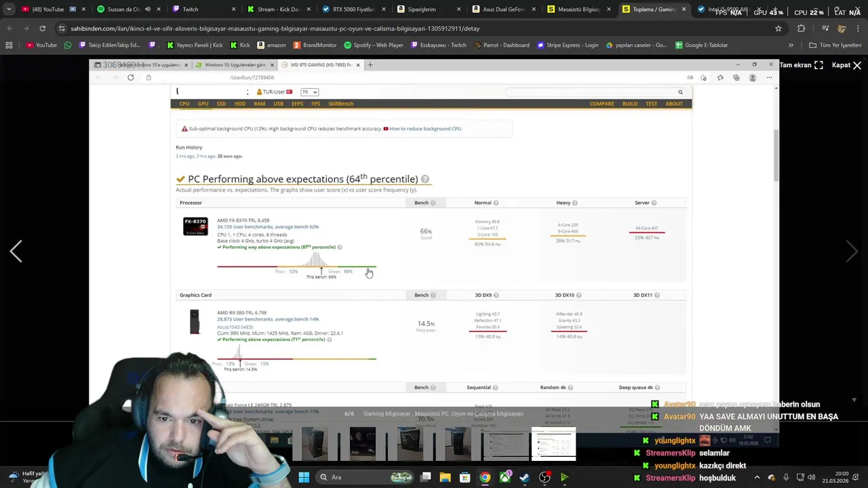The image size is (868, 488).
Task: Open Stripe Express - Login bookmark
Action: tap(568, 45)
